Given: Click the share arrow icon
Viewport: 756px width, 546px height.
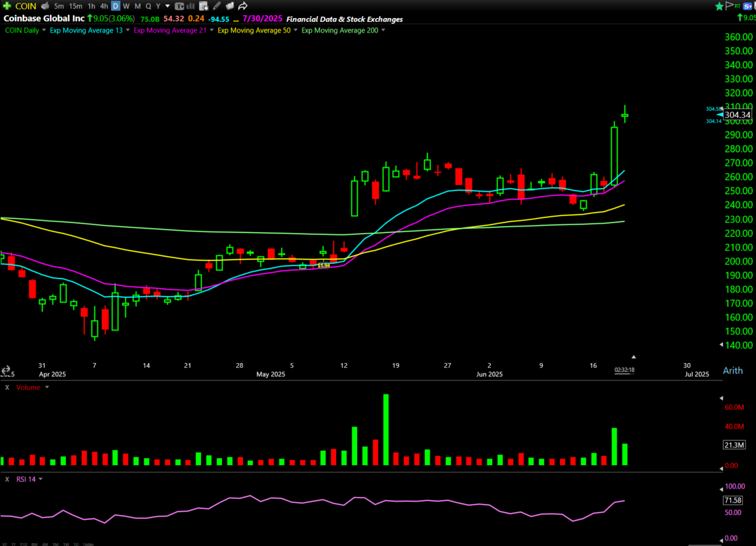Looking at the screenshot, I should click(243, 6).
